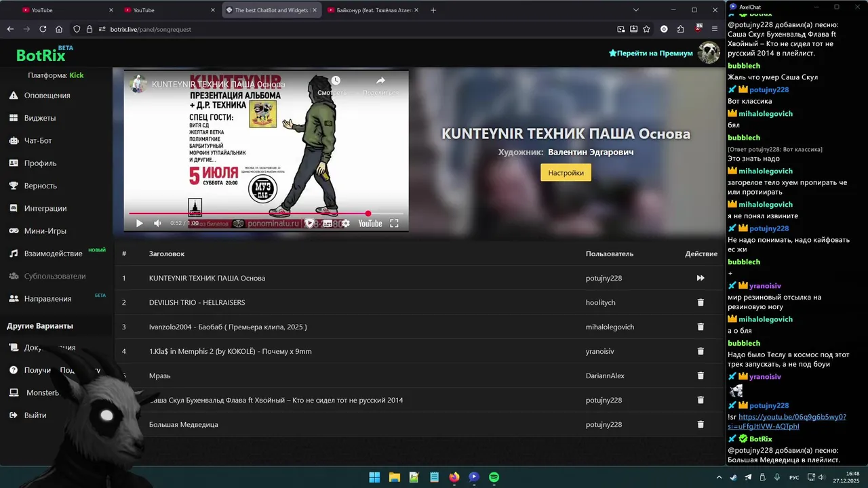Viewport: 868px width, 488px height.
Task: Open Firefox application hamburger menu
Action: tap(715, 29)
